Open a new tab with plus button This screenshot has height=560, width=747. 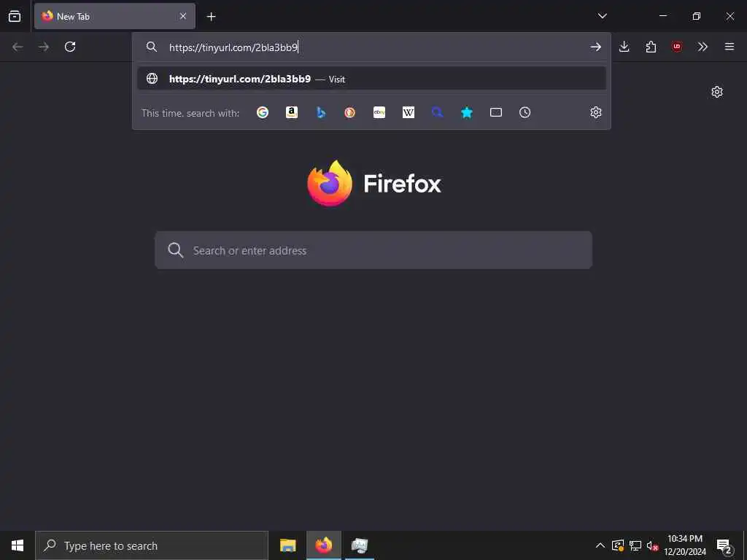click(x=211, y=17)
